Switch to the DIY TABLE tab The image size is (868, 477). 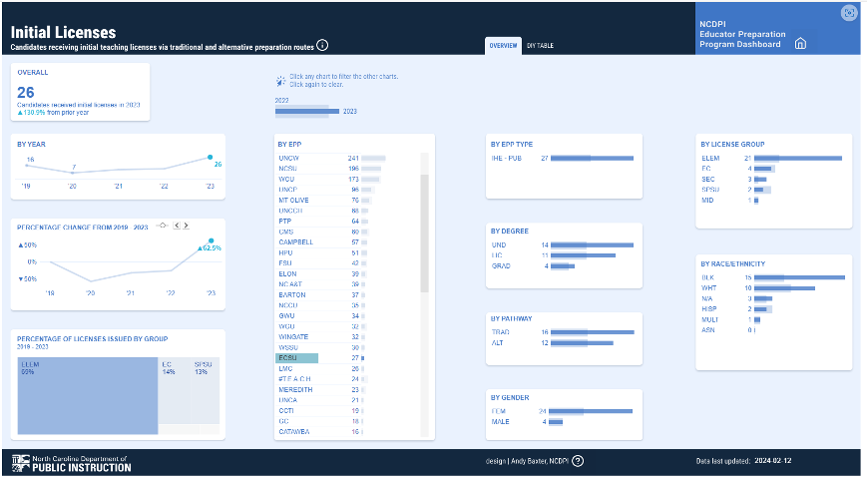pyautogui.click(x=540, y=46)
